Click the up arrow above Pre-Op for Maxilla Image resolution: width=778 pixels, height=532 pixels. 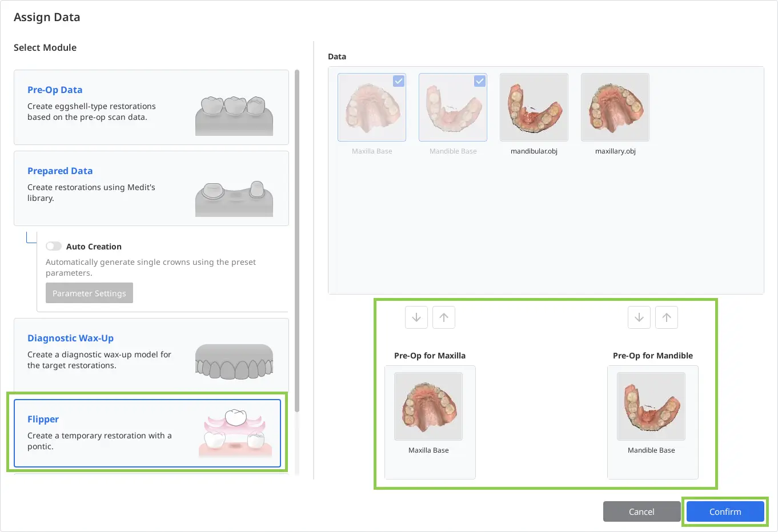tap(444, 317)
